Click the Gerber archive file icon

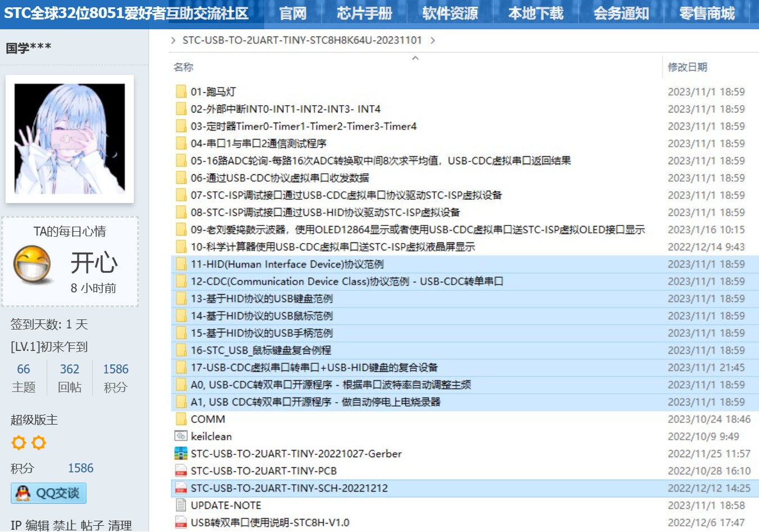(181, 454)
